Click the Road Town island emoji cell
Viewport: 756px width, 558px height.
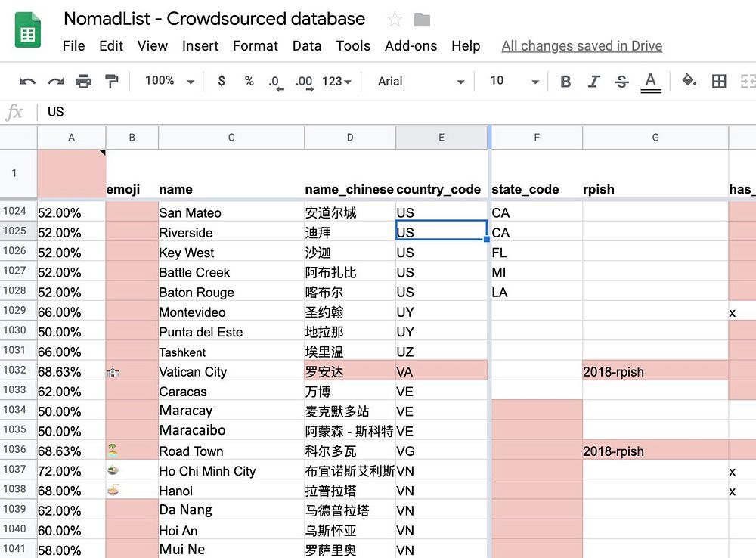point(132,451)
